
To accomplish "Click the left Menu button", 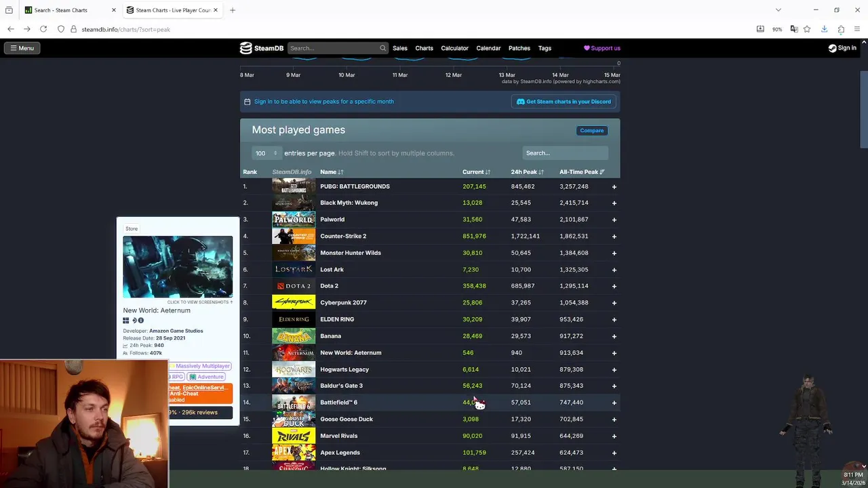I will [x=22, y=48].
